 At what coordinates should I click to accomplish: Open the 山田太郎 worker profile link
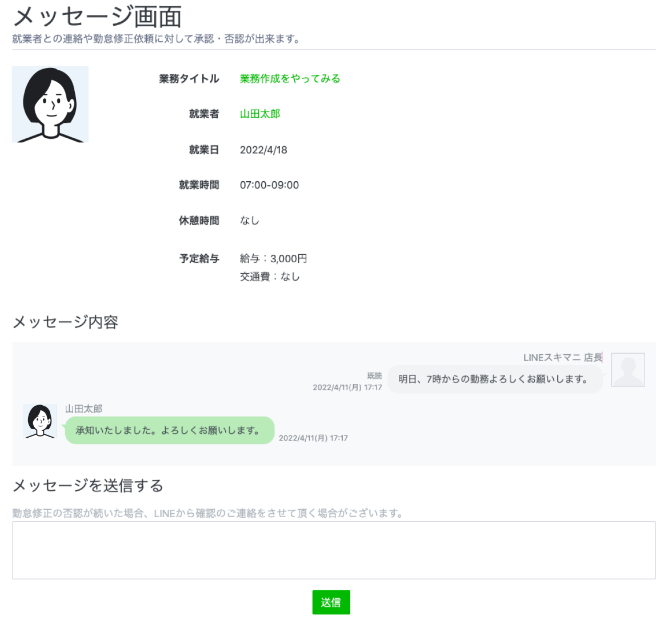tap(260, 114)
